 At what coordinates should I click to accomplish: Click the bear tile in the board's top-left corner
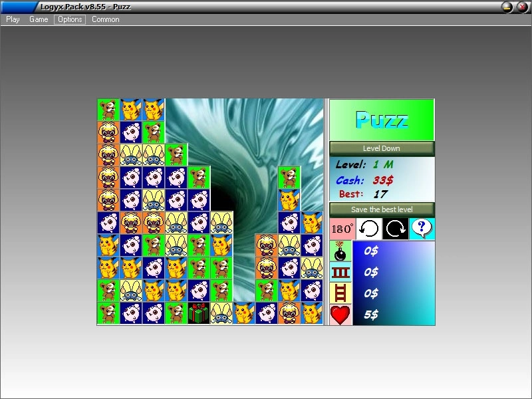108,110
